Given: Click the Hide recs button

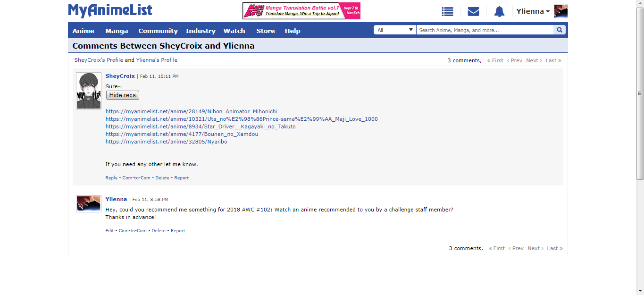Looking at the screenshot, I should tap(123, 95).
